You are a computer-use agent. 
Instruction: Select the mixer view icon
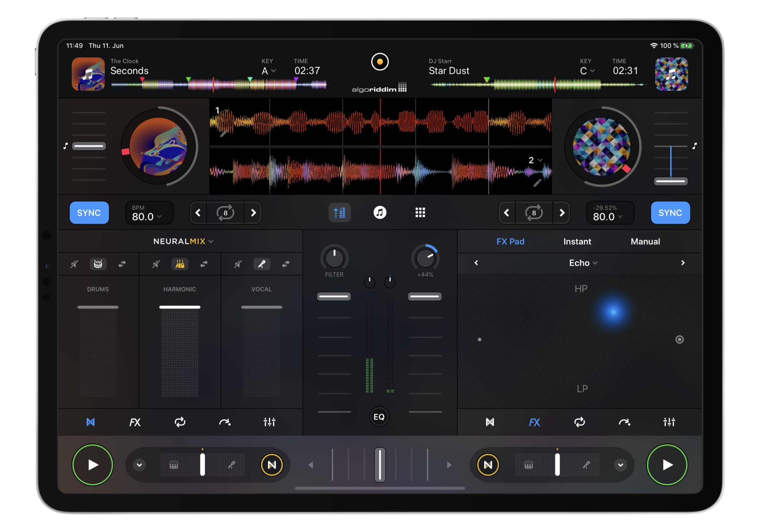pos(339,213)
